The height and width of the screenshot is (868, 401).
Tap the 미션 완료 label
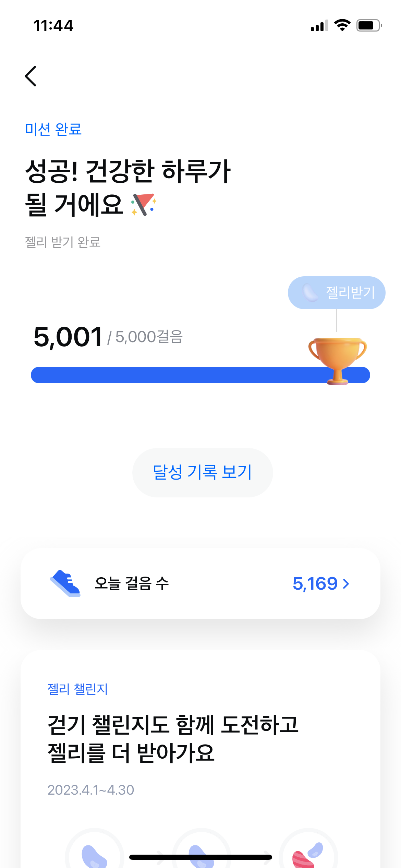53,129
